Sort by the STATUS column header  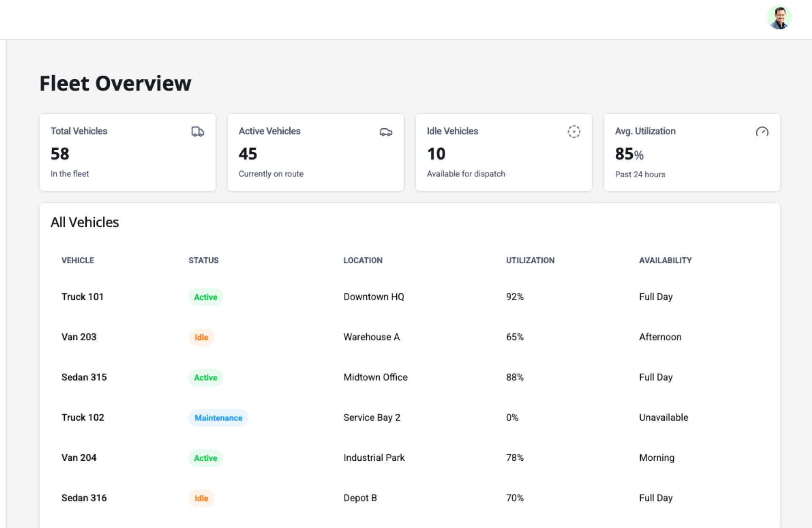pyautogui.click(x=203, y=260)
